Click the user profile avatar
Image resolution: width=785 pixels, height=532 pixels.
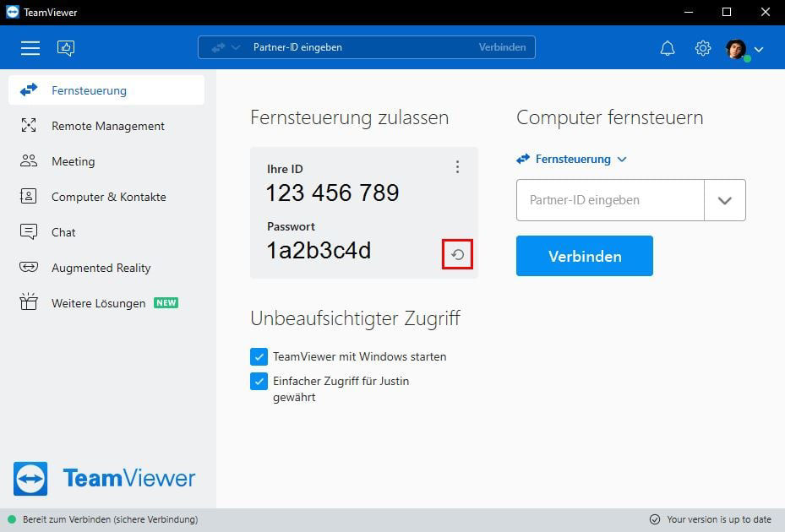736,49
